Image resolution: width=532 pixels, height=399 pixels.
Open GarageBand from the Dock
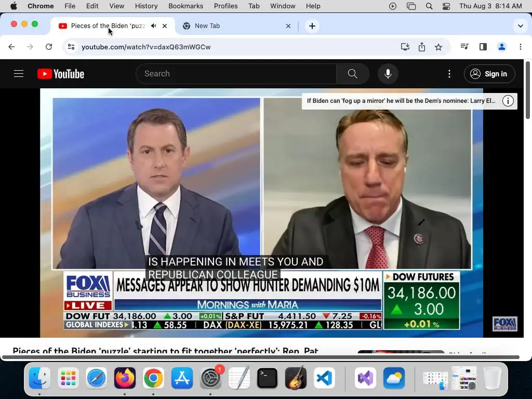pos(296,378)
